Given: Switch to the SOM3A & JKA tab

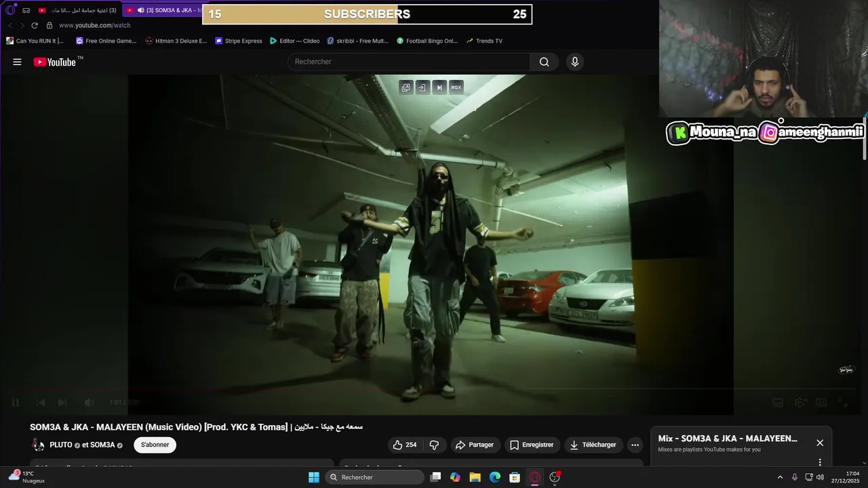Looking at the screenshot, I should click(163, 10).
